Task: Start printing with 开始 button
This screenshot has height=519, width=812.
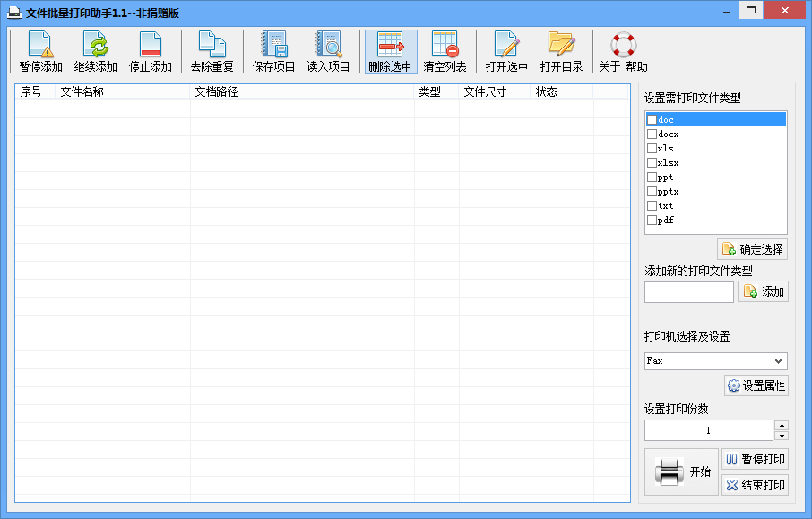Action: [x=681, y=471]
